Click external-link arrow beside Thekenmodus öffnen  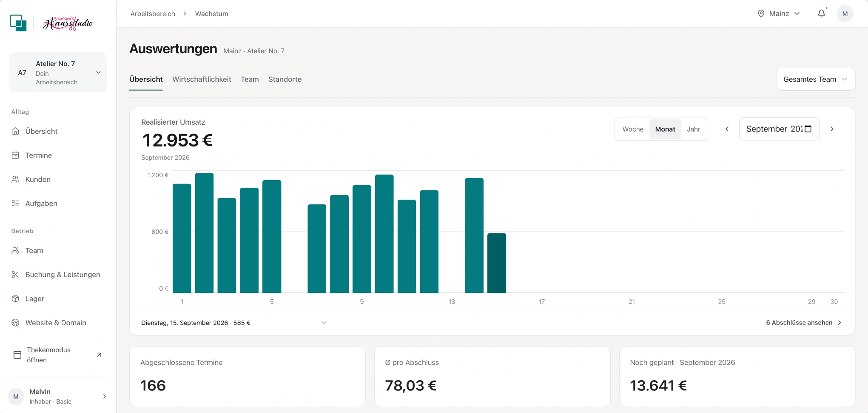point(99,355)
